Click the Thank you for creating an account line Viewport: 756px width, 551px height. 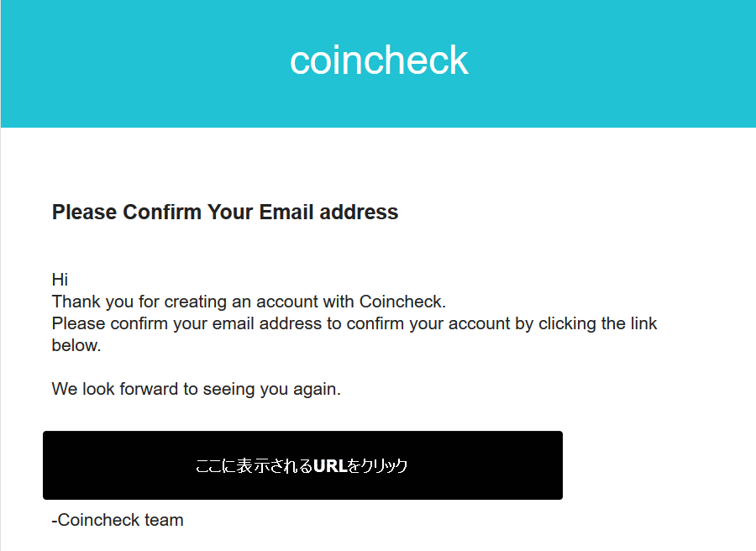click(x=249, y=302)
